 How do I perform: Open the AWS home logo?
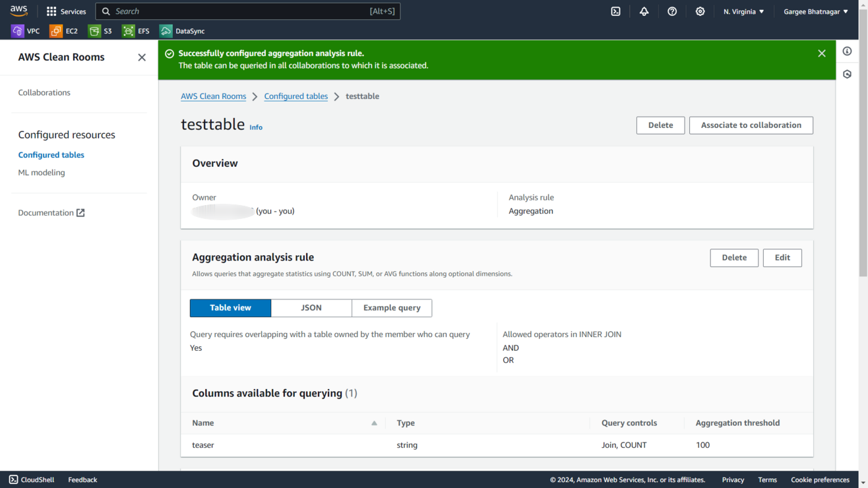18,11
